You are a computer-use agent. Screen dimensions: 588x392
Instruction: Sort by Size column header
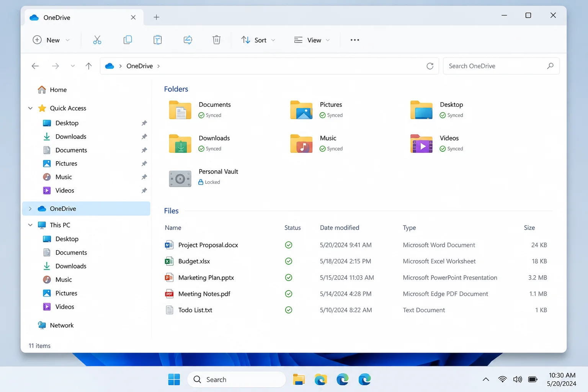pos(529,228)
